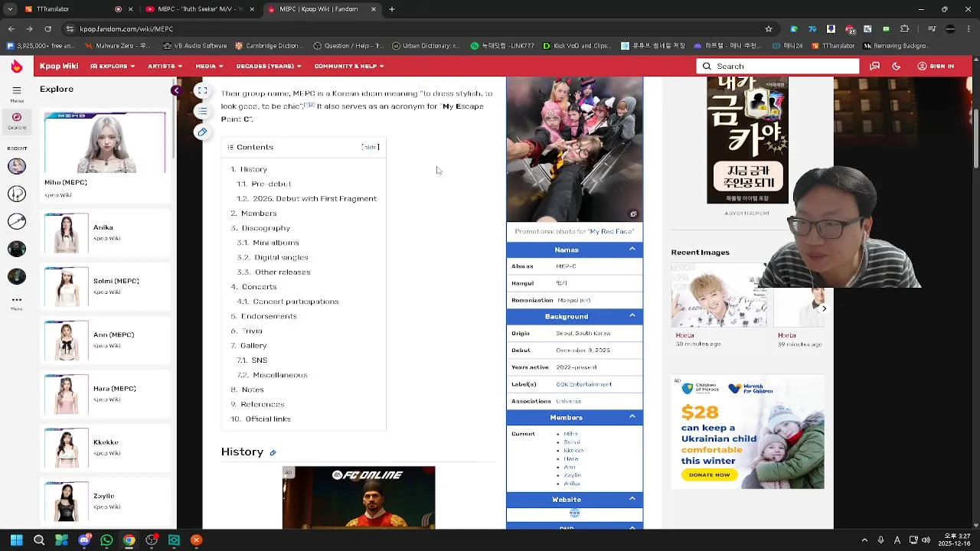Open the Chrome tab search dropdown

[x=11, y=9]
